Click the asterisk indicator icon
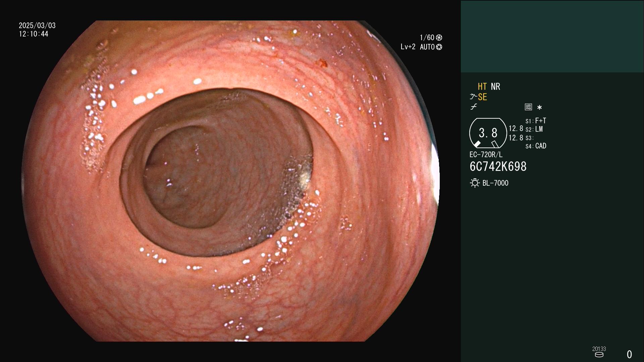644x362 pixels. 539,108
